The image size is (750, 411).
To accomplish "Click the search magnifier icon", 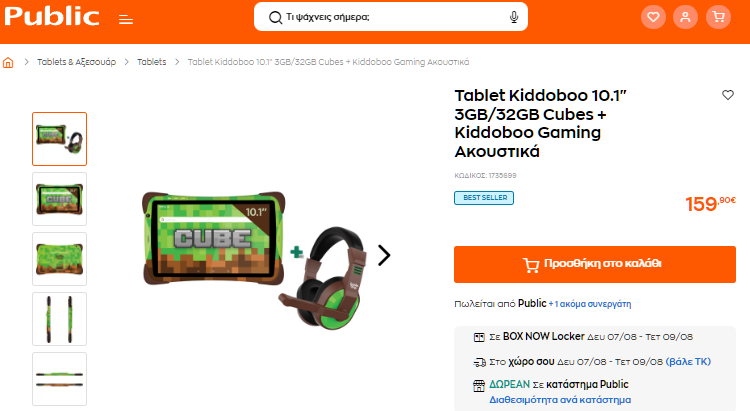I will click(275, 18).
